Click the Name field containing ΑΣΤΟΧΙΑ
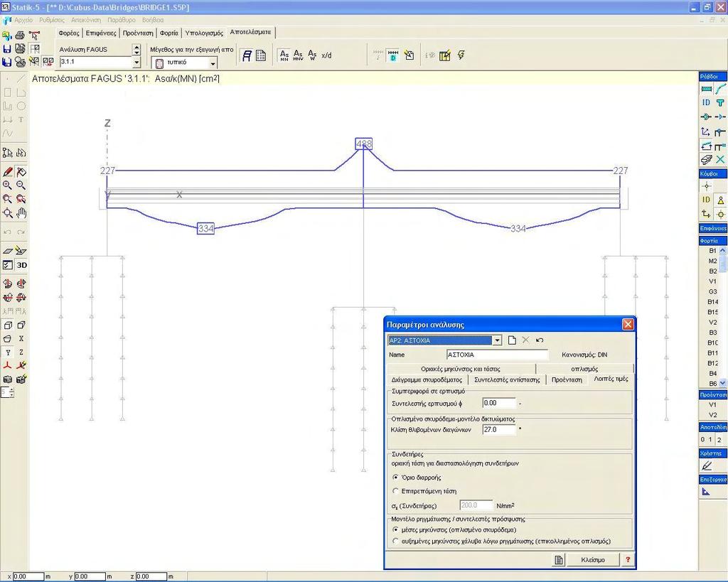Image resolution: width=728 pixels, height=582 pixels. 497,355
